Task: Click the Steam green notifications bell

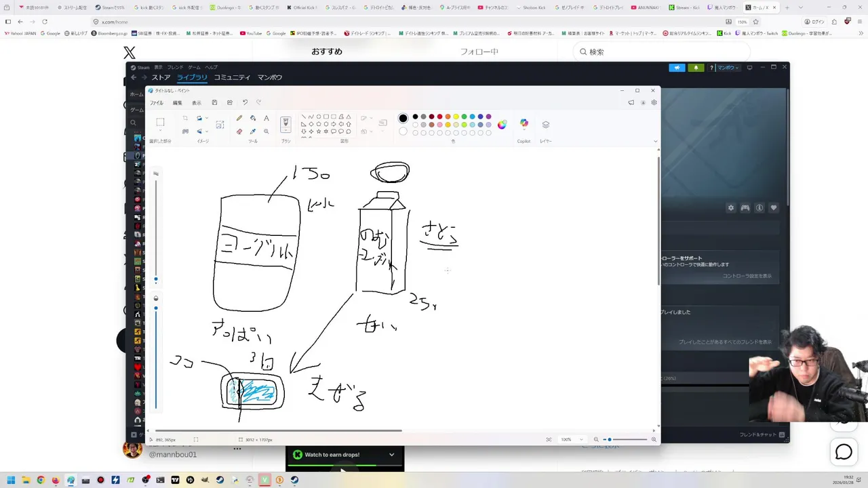Action: 696,68
